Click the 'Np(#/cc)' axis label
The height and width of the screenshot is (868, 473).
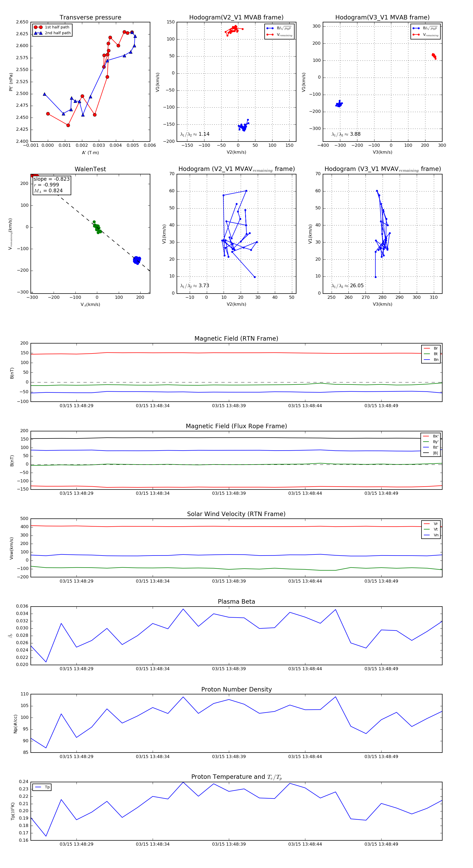click(x=15, y=724)
